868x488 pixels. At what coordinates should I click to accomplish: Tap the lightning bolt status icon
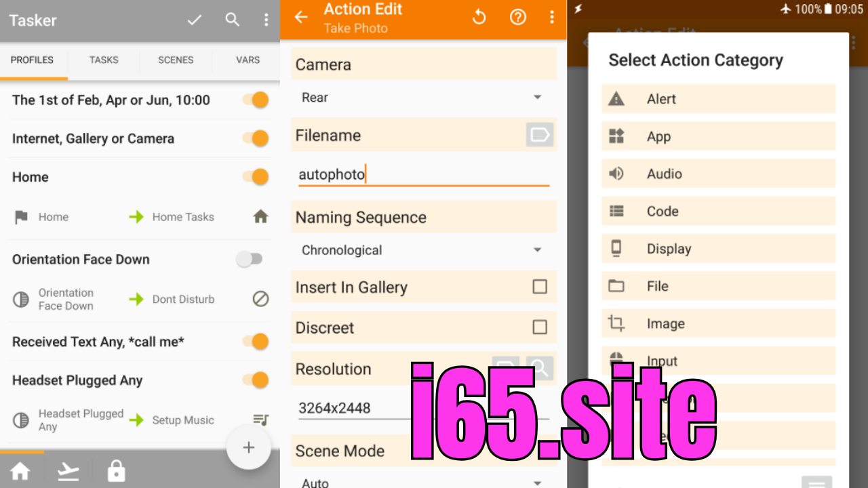click(578, 9)
